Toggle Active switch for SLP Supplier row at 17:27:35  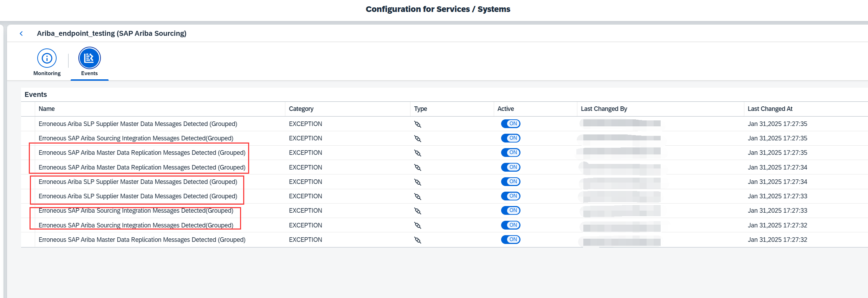511,124
